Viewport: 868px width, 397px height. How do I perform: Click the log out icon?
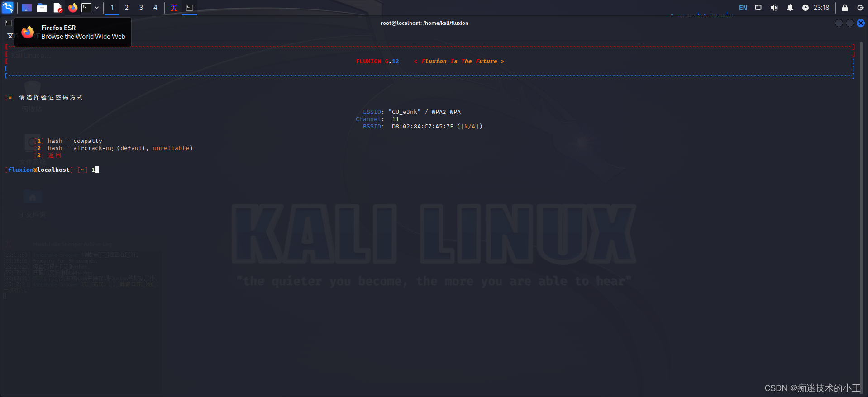coord(860,8)
